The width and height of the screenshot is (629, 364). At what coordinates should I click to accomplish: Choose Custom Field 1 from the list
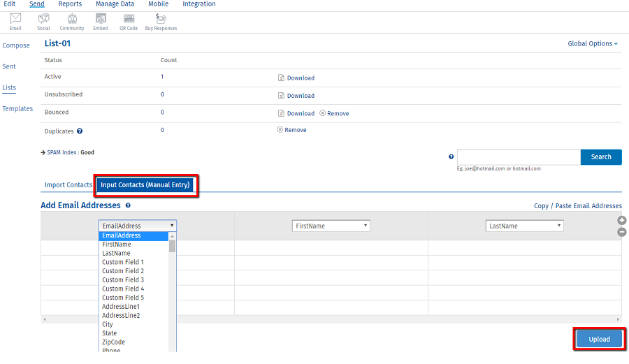click(133, 262)
